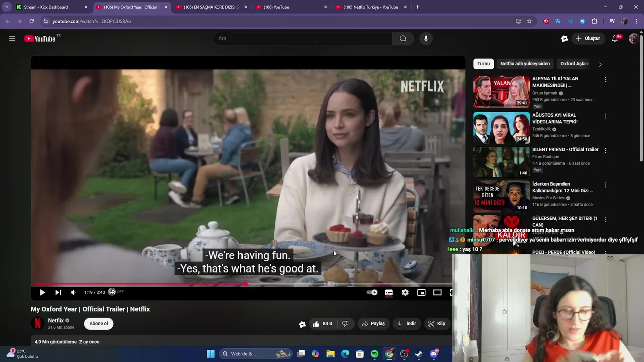The image size is (644, 362).
Task: Like the video with thumbs up
Action: coord(323,324)
